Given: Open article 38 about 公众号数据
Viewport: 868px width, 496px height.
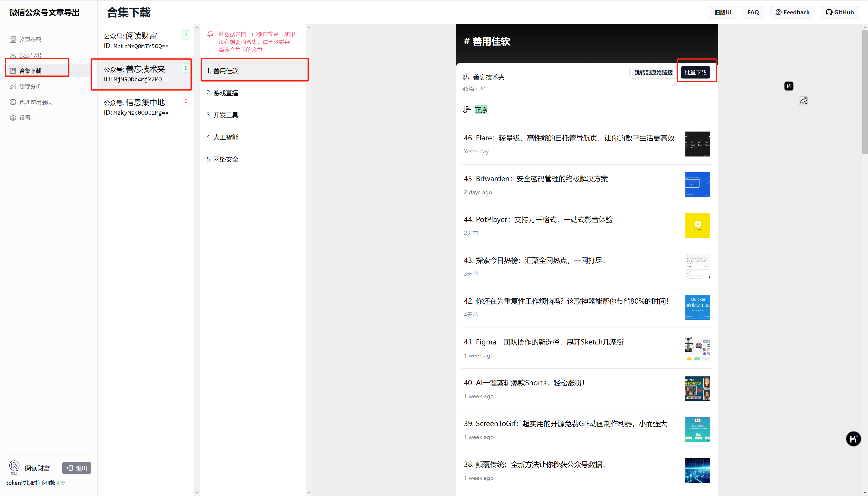Looking at the screenshot, I should pyautogui.click(x=587, y=471).
